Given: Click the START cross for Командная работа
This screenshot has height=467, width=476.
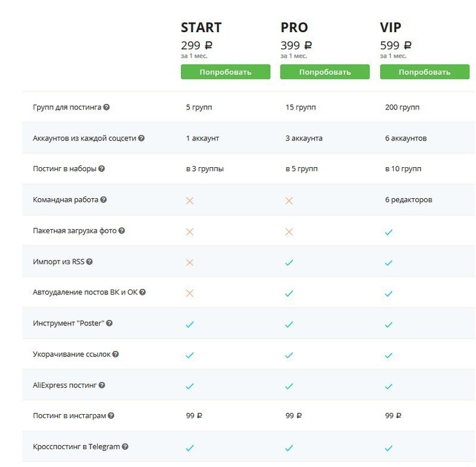Looking at the screenshot, I should (x=190, y=200).
